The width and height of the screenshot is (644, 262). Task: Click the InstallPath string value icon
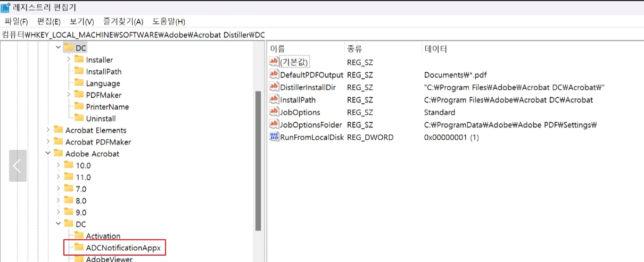tap(274, 99)
